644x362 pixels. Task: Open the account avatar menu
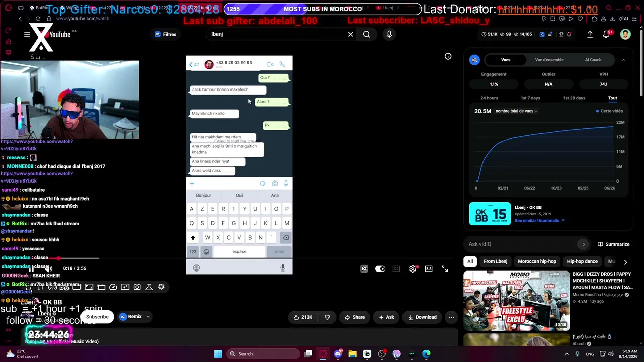[625, 34]
